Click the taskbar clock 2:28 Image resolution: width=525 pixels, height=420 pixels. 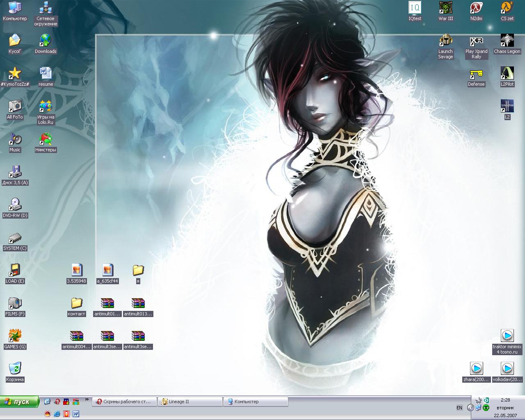pos(505,400)
